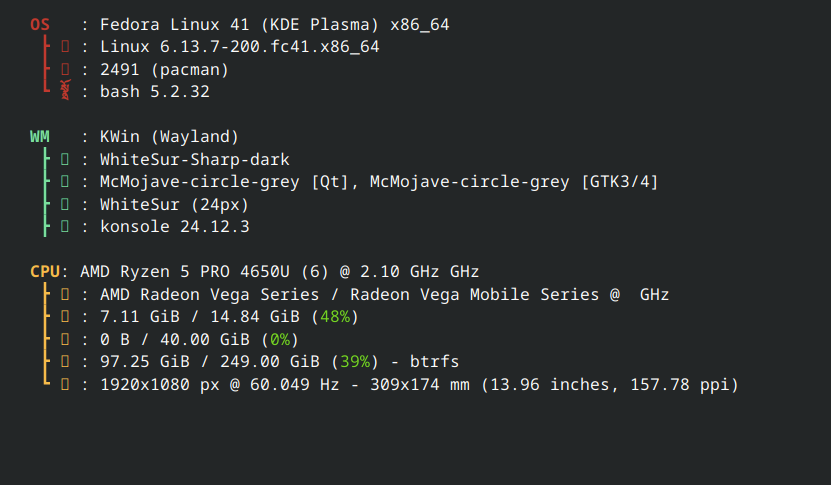This screenshot has width=831, height=485.
Task: Click the memory icon beside 7.11 GiB / 14.84 GiB
Action: pos(65,317)
